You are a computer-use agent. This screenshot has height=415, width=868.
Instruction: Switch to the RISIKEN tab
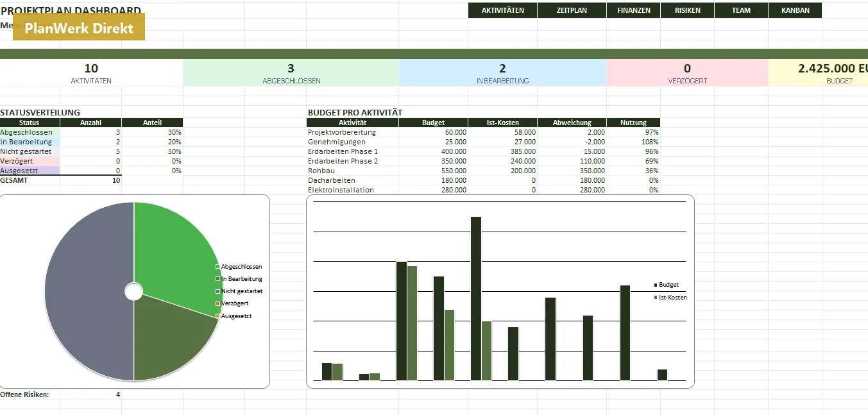click(688, 10)
